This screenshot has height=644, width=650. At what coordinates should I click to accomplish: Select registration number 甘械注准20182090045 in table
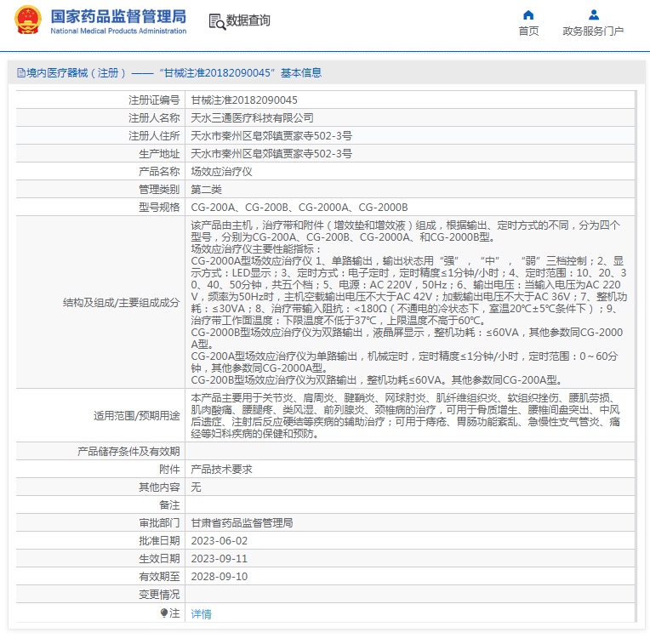pyautogui.click(x=244, y=100)
